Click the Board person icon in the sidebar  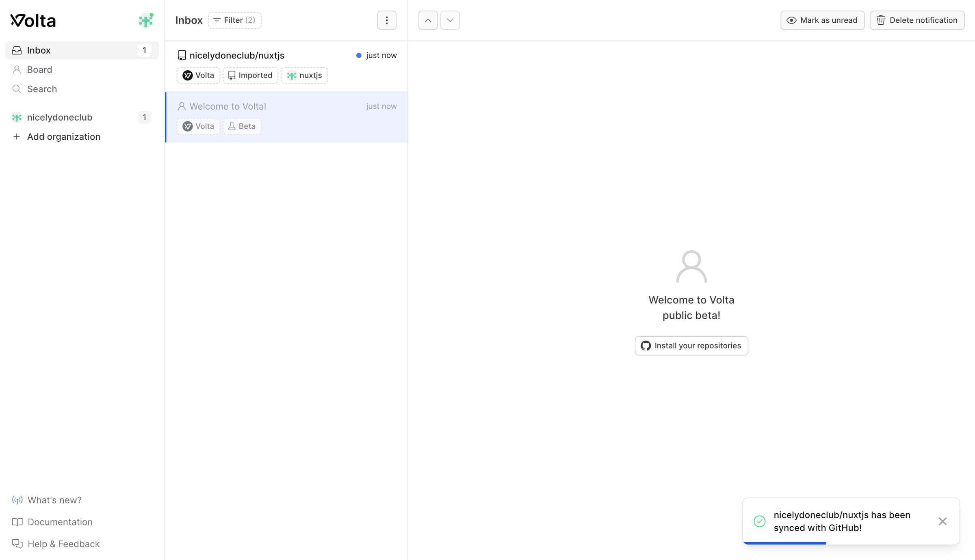click(17, 70)
